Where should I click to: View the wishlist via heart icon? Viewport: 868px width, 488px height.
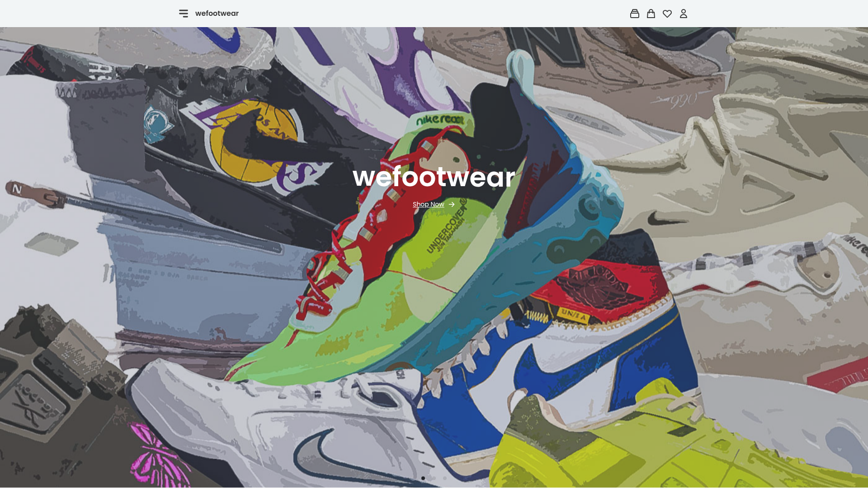coord(667,14)
